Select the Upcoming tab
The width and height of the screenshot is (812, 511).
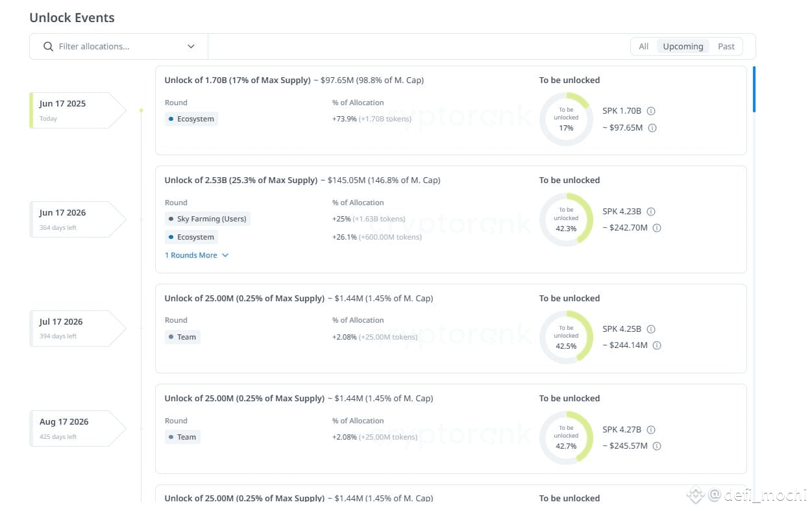tap(683, 46)
